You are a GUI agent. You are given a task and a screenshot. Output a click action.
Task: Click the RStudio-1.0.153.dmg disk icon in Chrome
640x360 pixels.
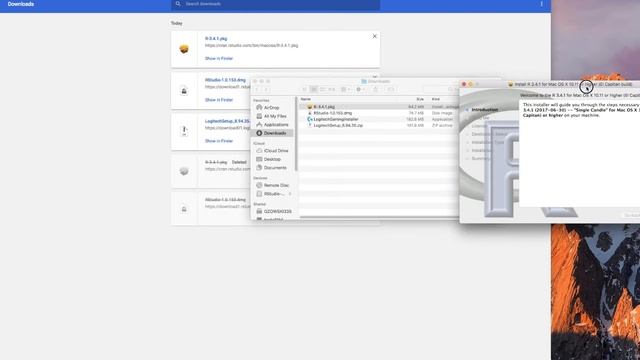click(x=184, y=91)
